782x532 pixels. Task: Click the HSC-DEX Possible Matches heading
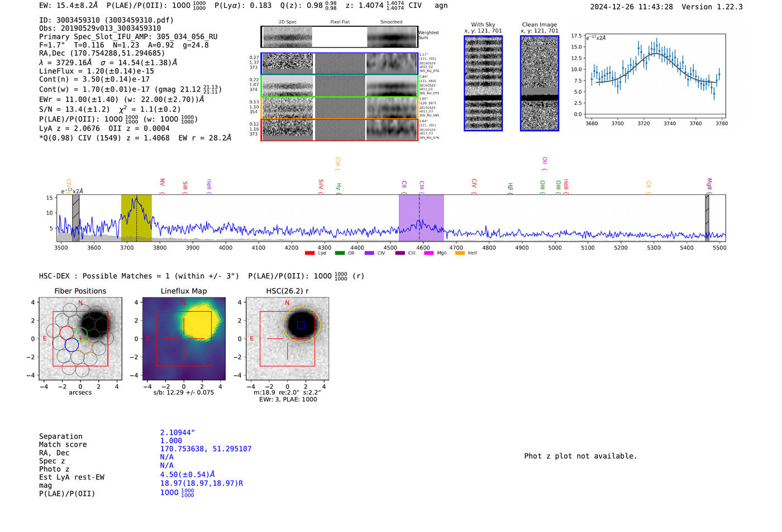click(x=139, y=276)
